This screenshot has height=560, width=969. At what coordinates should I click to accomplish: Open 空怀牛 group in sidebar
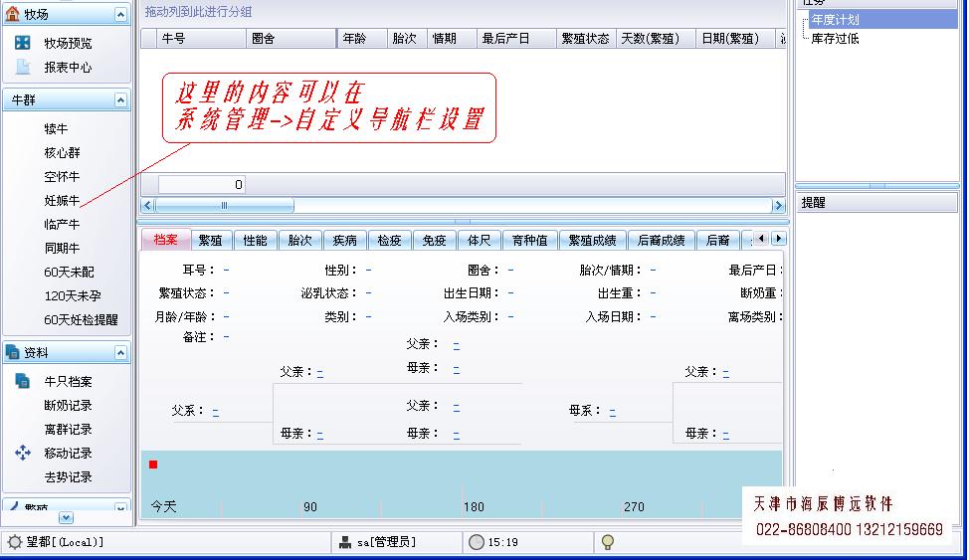coord(62,176)
